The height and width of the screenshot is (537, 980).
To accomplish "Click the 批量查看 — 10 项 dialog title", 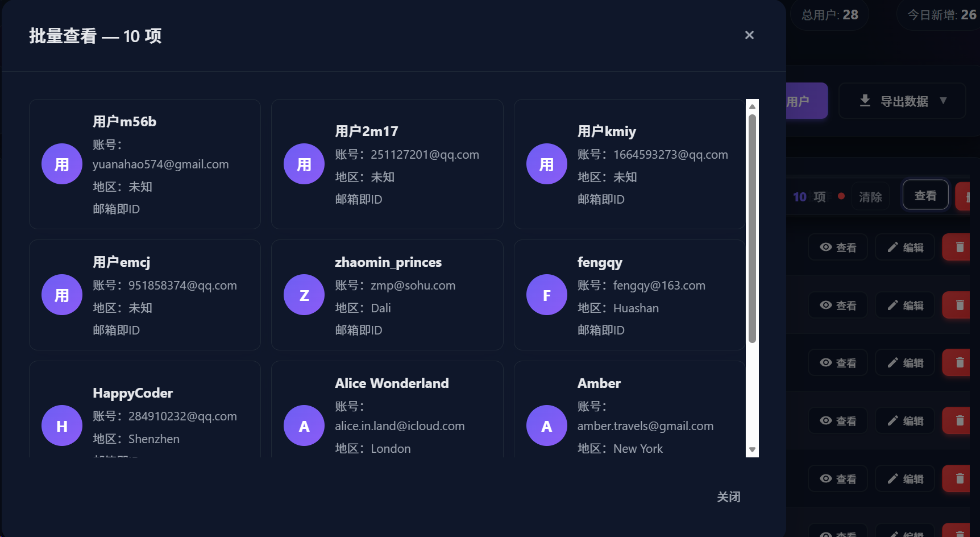I will (95, 36).
